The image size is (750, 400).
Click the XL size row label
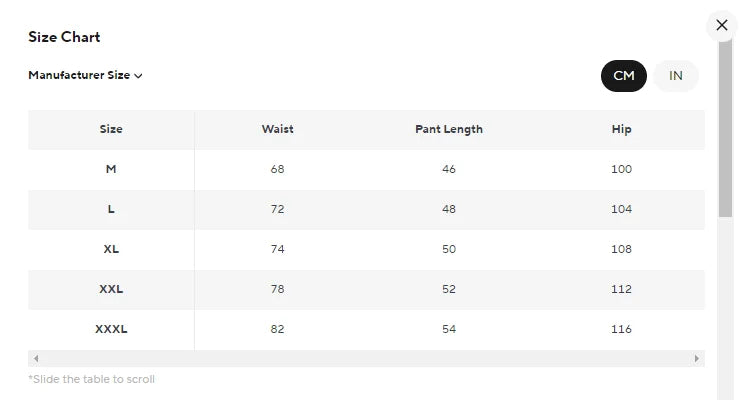point(111,249)
